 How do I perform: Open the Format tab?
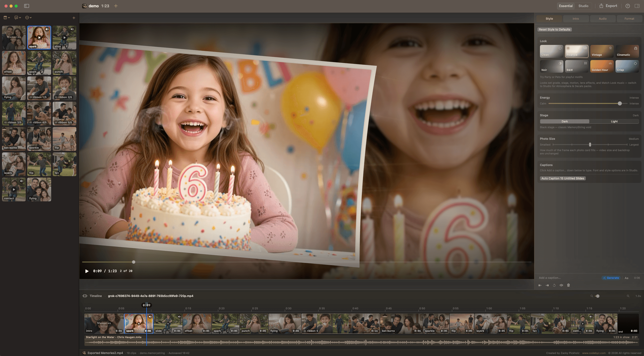[629, 19]
